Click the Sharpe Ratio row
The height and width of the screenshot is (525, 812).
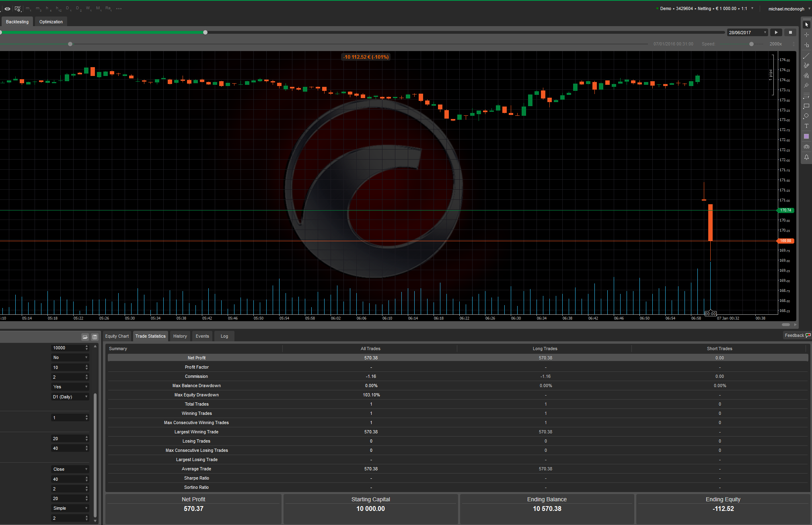click(458, 478)
